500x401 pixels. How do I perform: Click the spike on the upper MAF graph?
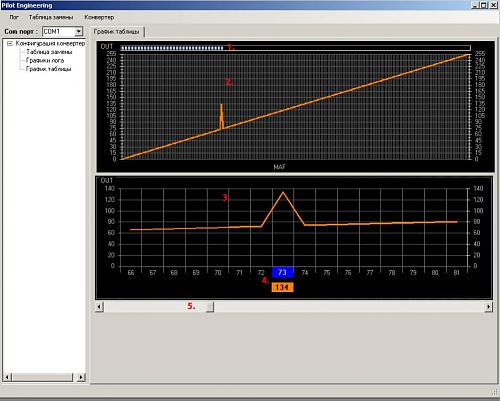[x=222, y=117]
